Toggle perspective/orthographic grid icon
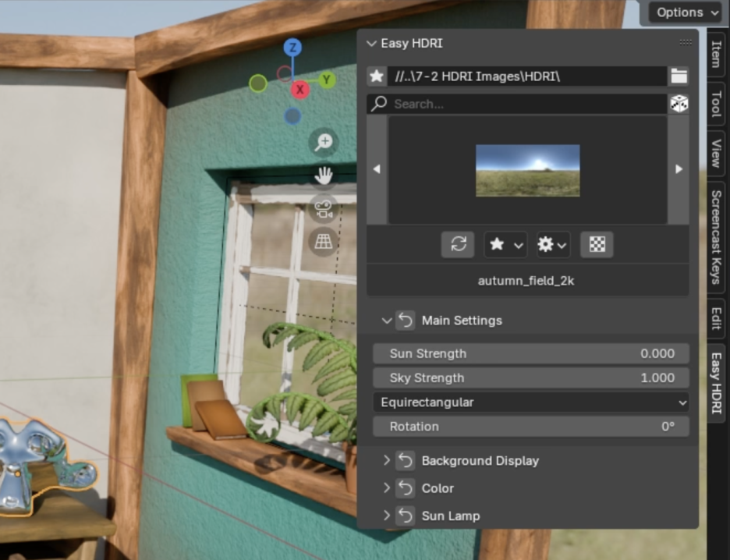The height and width of the screenshot is (560, 730). point(324,242)
